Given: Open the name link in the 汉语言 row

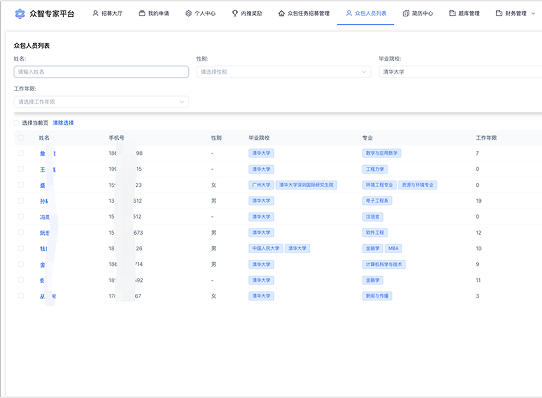Looking at the screenshot, I should 45,217.
